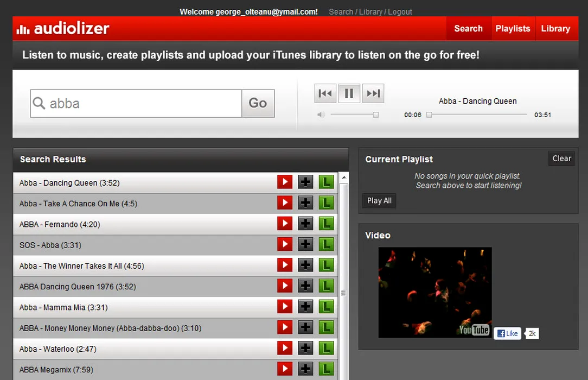Save Take A Chance On Me to library
Viewport: 588px width, 380px height.
(326, 203)
